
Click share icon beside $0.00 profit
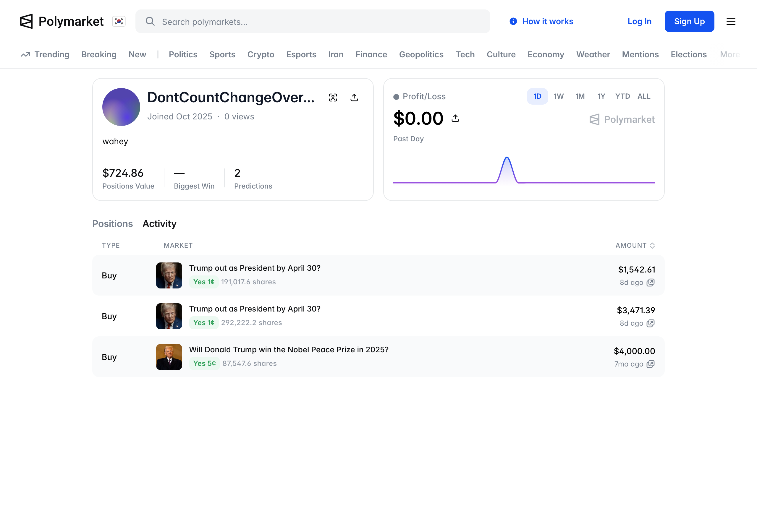coord(455,118)
